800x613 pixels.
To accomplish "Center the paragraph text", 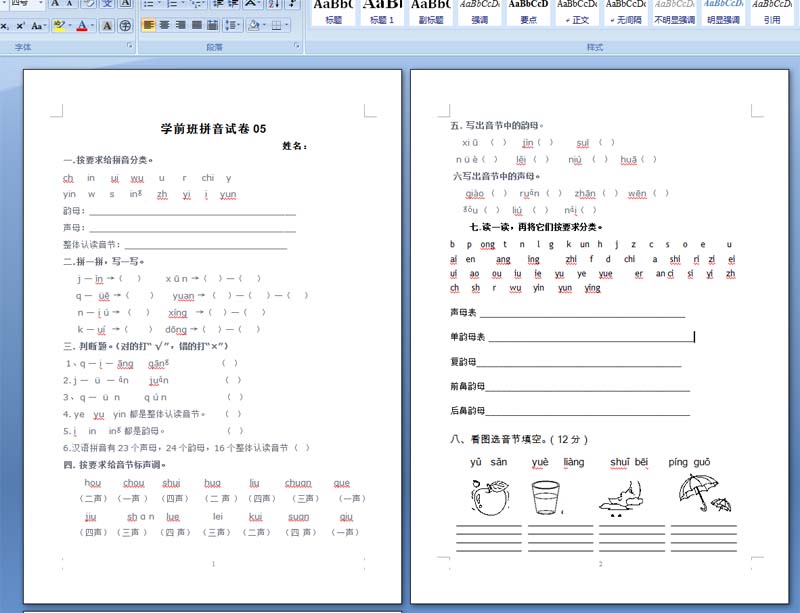I will (x=164, y=25).
